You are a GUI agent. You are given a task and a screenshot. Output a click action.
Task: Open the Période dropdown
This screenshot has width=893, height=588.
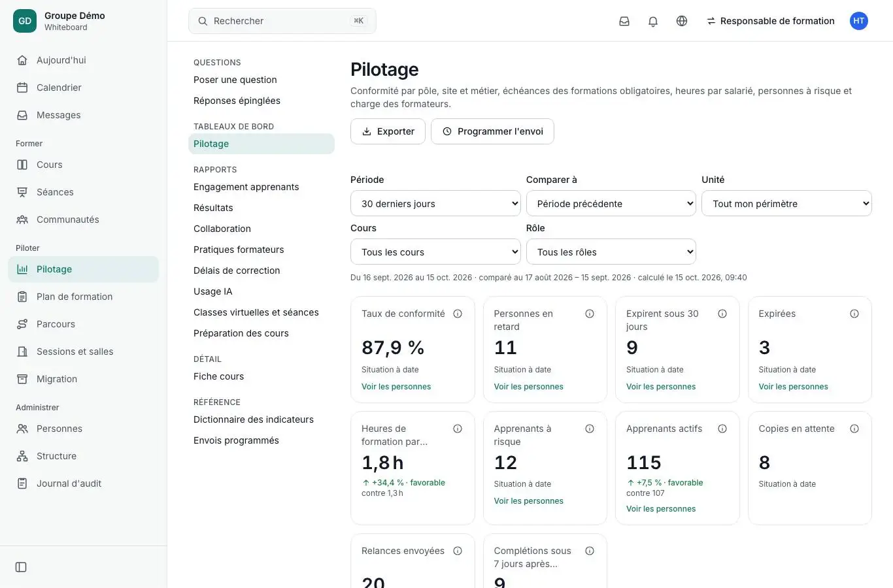[x=435, y=204]
